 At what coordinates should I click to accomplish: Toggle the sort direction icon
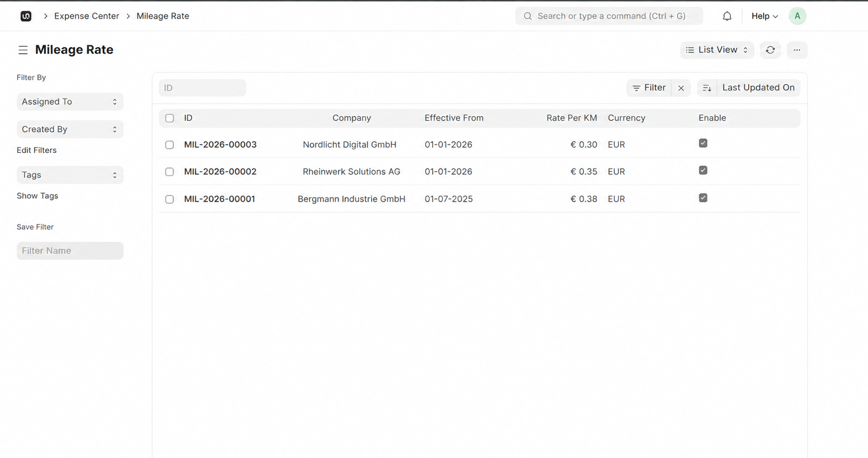coord(707,88)
